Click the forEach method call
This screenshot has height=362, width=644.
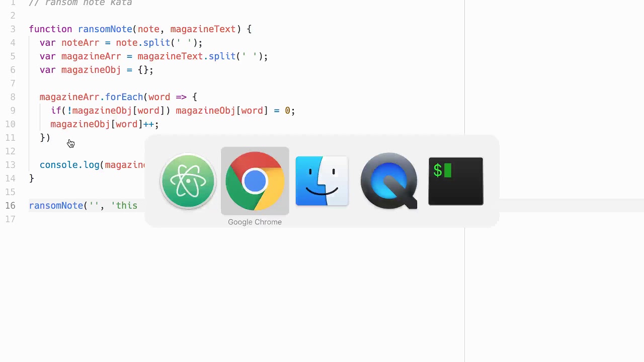click(124, 97)
